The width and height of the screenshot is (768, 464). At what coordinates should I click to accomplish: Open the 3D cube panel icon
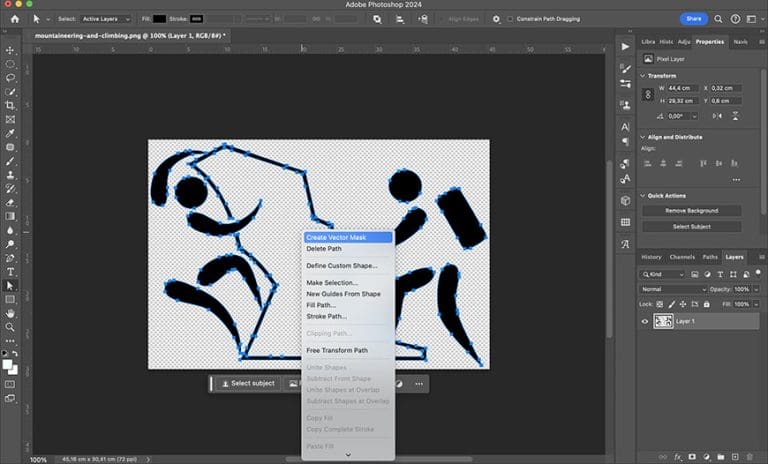coord(625,200)
